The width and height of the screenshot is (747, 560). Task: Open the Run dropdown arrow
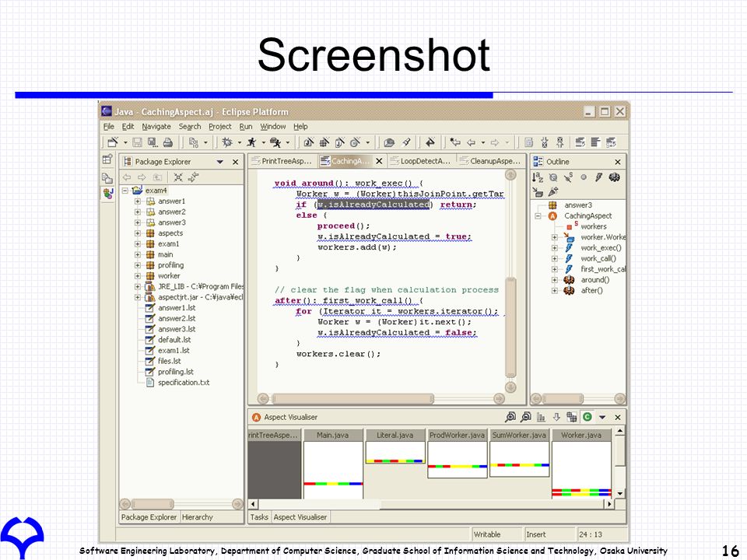pos(263,142)
